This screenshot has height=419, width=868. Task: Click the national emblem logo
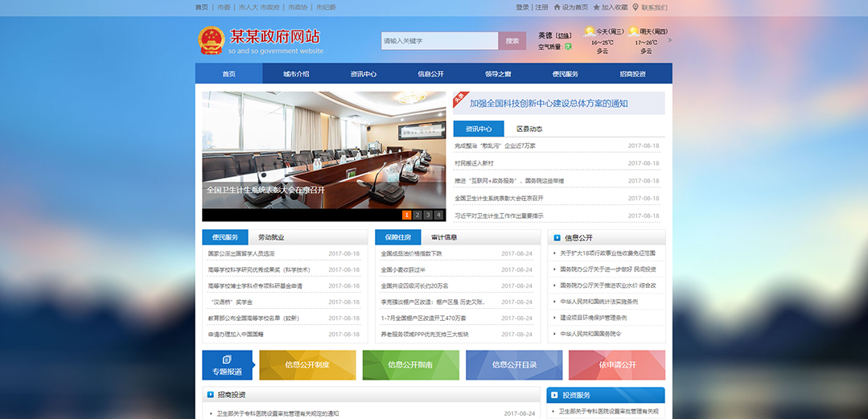[x=211, y=40]
